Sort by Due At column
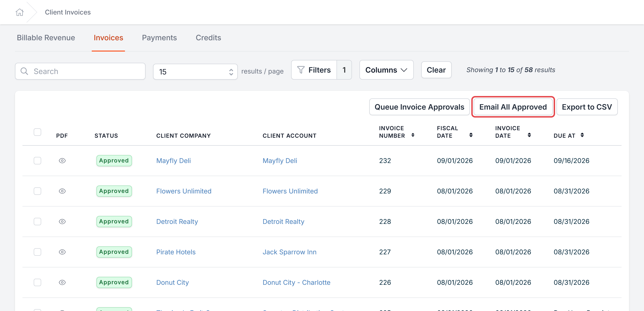Viewport: 644px width, 311px height. (582, 135)
